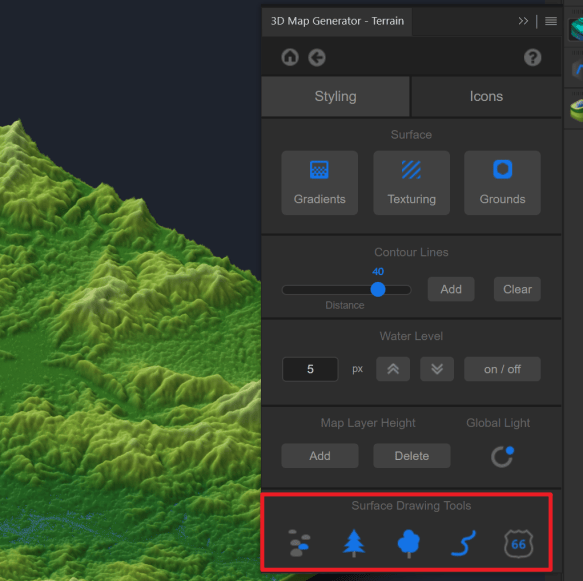This screenshot has height=581, width=583.
Task: Go to the panel home screen
Action: coord(290,57)
